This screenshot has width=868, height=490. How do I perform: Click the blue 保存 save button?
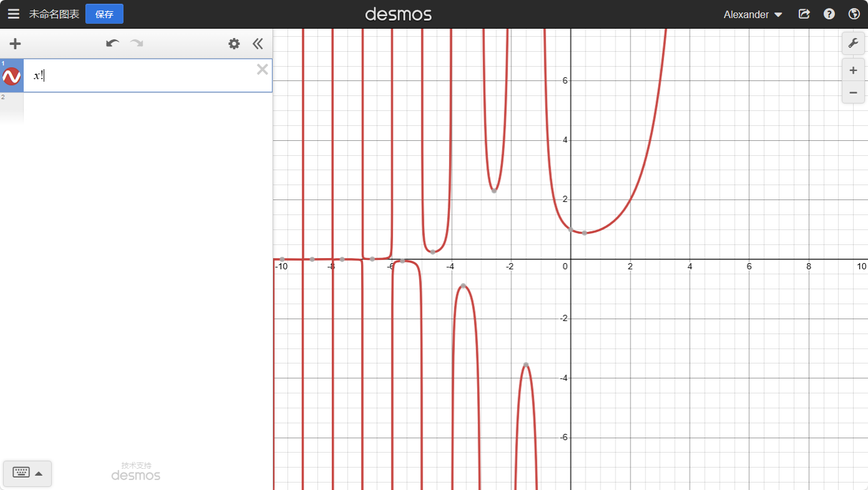(x=104, y=14)
